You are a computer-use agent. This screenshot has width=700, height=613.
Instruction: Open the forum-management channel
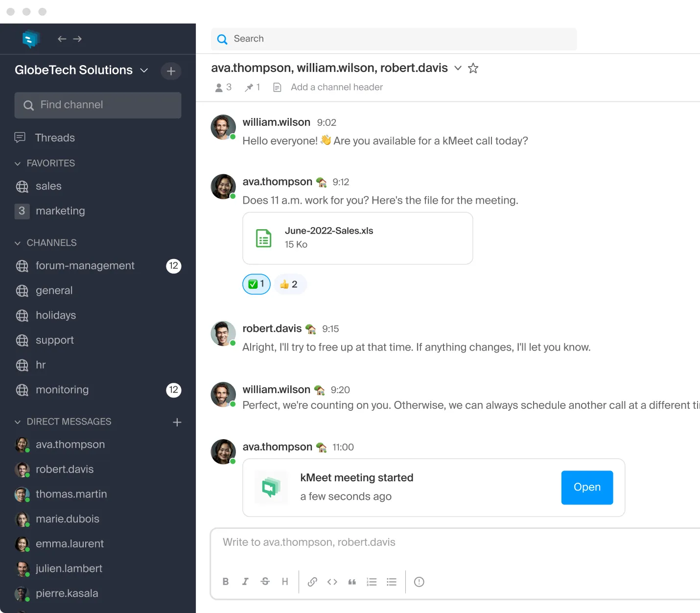[98, 266]
